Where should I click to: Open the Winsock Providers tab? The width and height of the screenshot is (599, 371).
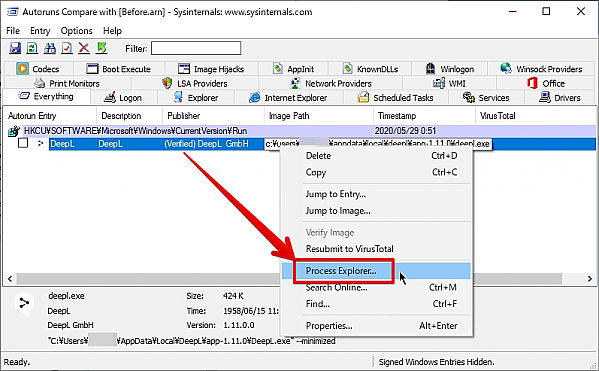coord(541,69)
